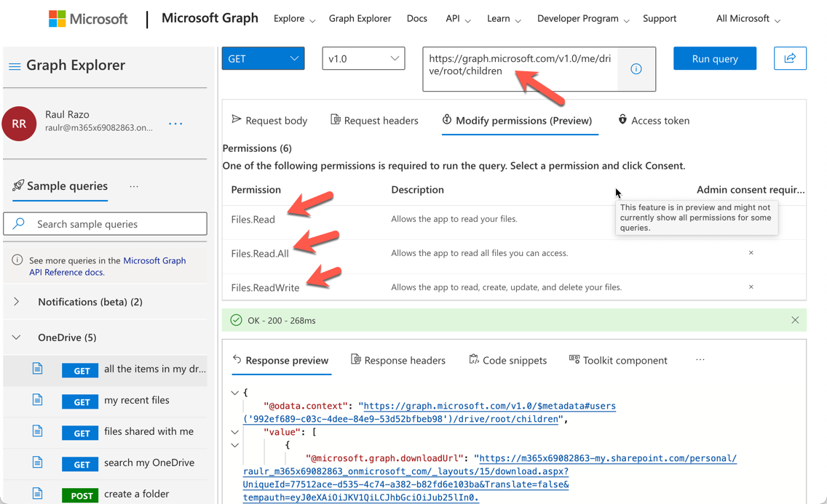Click document icon beside 'all the items in my dr...'

point(37,368)
